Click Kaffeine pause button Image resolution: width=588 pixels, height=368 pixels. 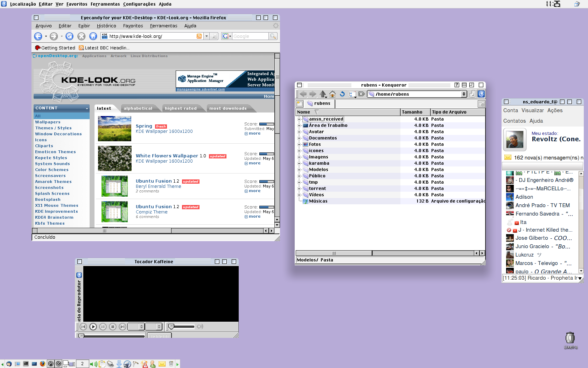[x=103, y=327]
